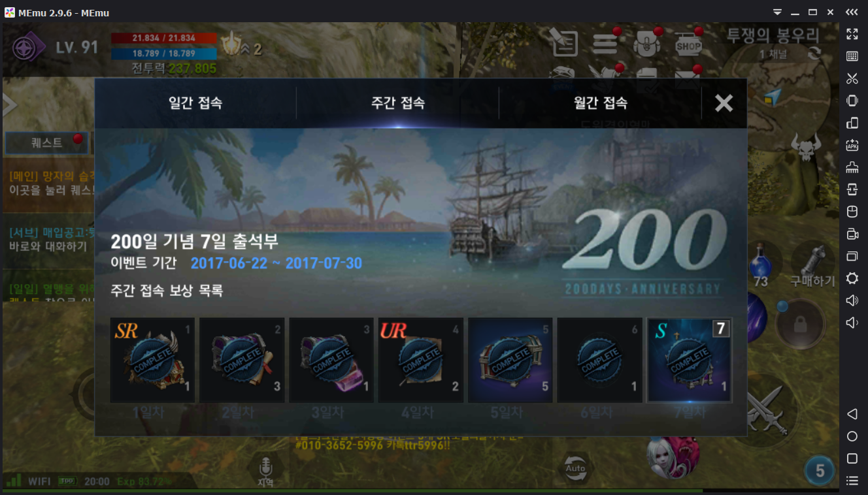This screenshot has width=868, height=495.
Task: Close the attendance event popup
Action: coord(724,103)
